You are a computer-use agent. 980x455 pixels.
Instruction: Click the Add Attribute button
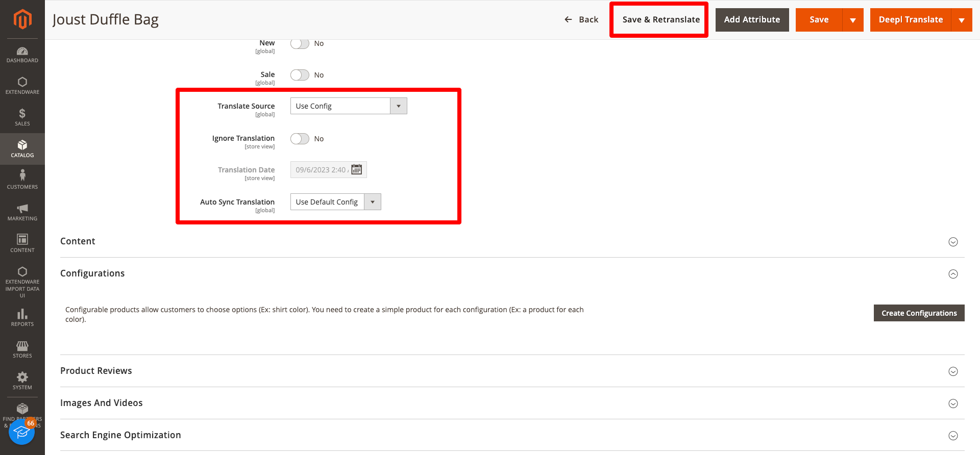(752, 20)
